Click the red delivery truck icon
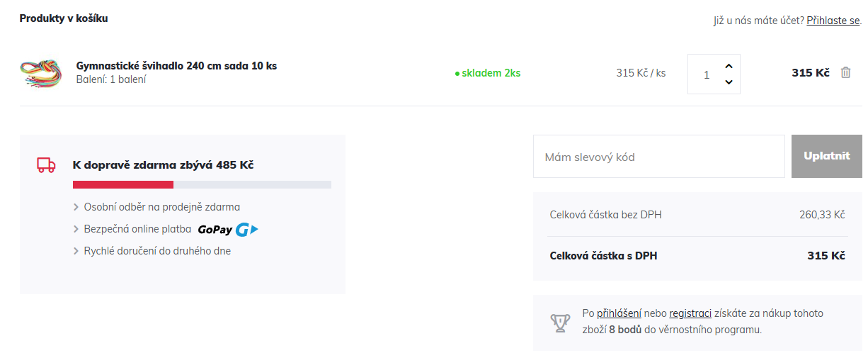Screen dimensions: 868x358 click(x=46, y=165)
